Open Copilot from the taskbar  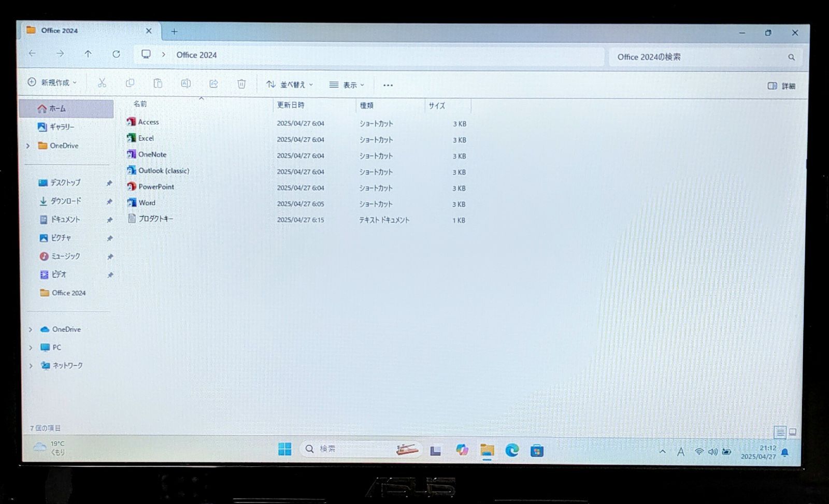point(462,450)
